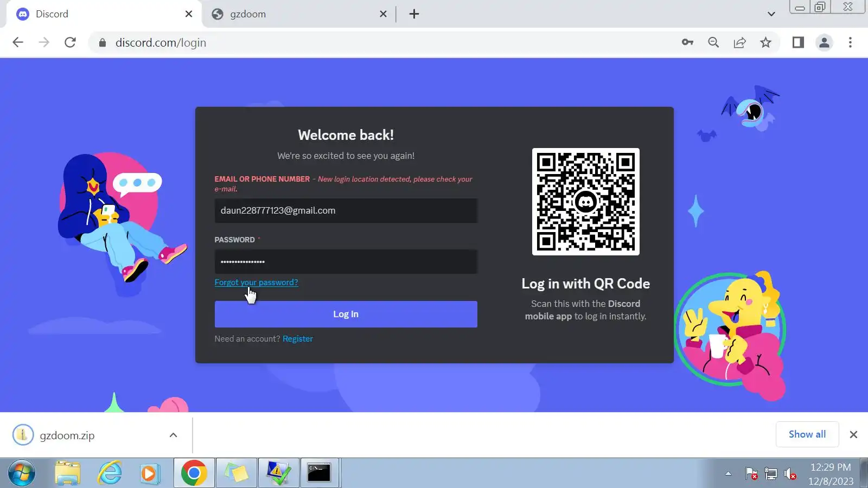This screenshot has height=488, width=868.
Task: Close the gzdoom tab
Action: pyautogui.click(x=383, y=14)
